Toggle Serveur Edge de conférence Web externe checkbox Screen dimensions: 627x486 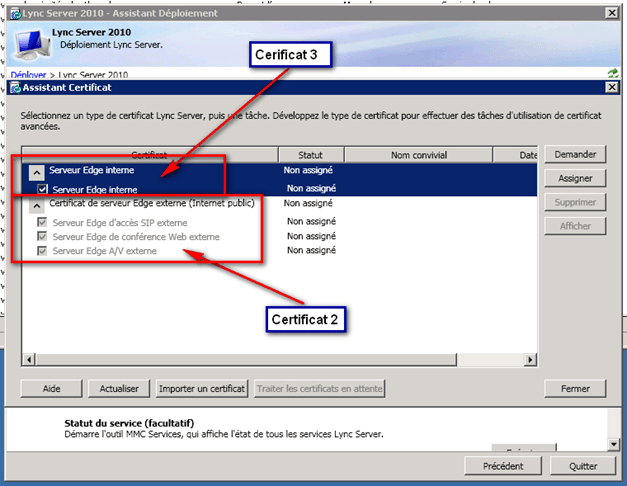click(42, 236)
